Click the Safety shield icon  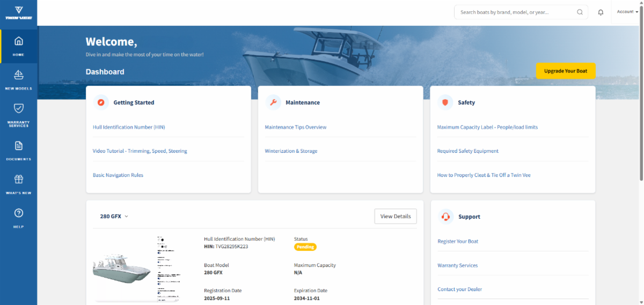(445, 102)
